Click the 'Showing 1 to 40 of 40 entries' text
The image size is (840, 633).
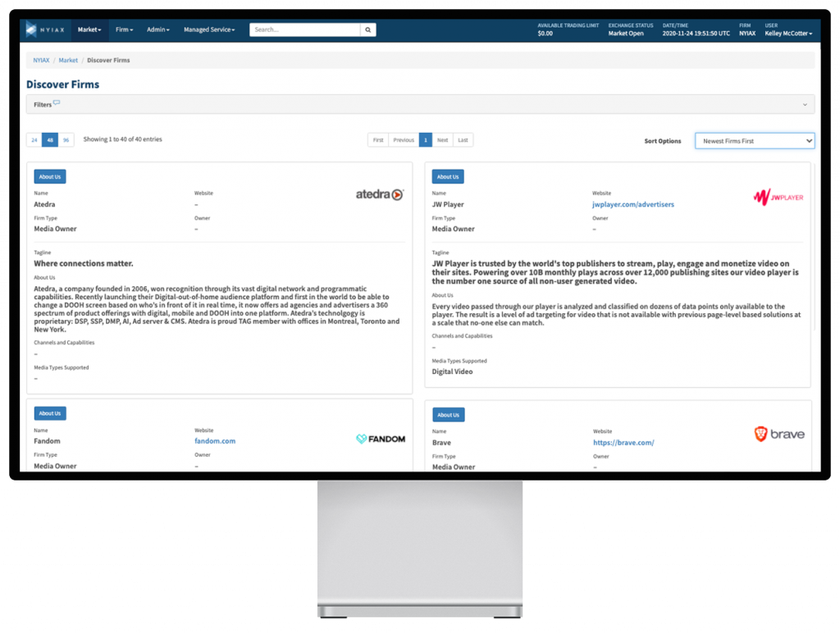pyautogui.click(x=123, y=139)
